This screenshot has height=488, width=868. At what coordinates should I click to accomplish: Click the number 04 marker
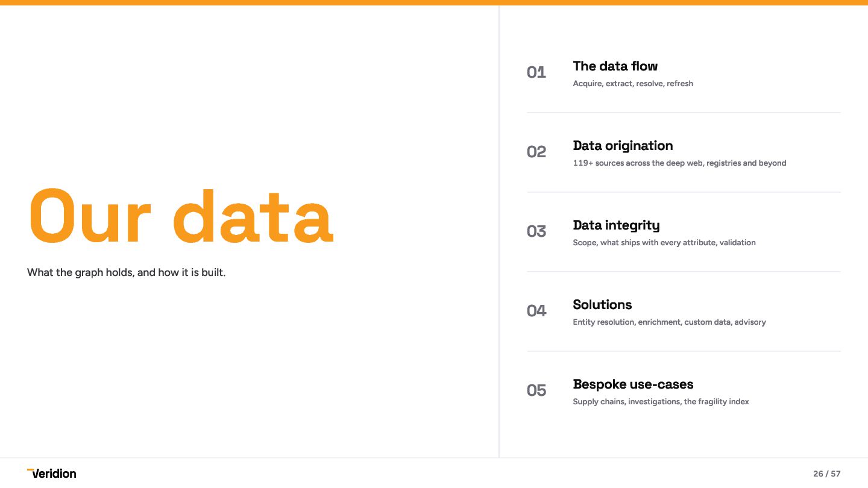point(536,311)
